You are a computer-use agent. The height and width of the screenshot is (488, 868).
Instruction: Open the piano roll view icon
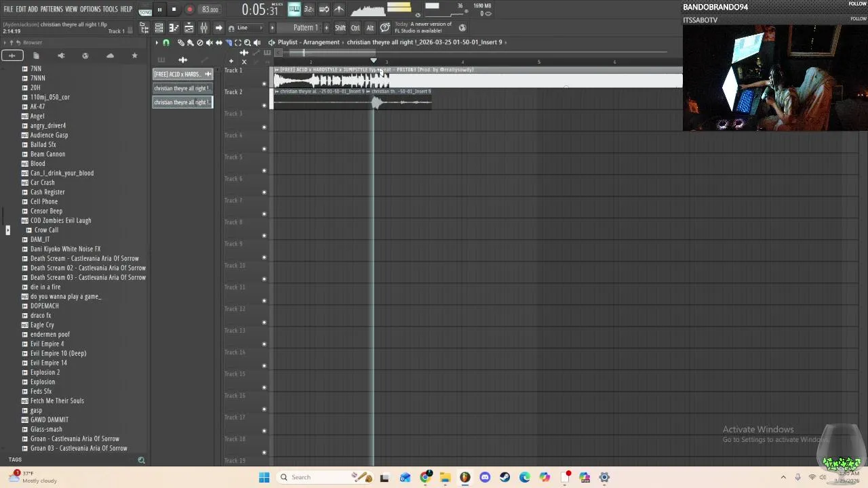click(174, 28)
